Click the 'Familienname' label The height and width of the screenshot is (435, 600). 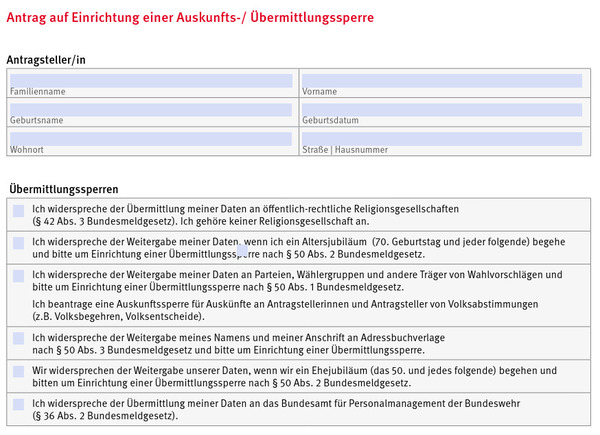coord(38,91)
